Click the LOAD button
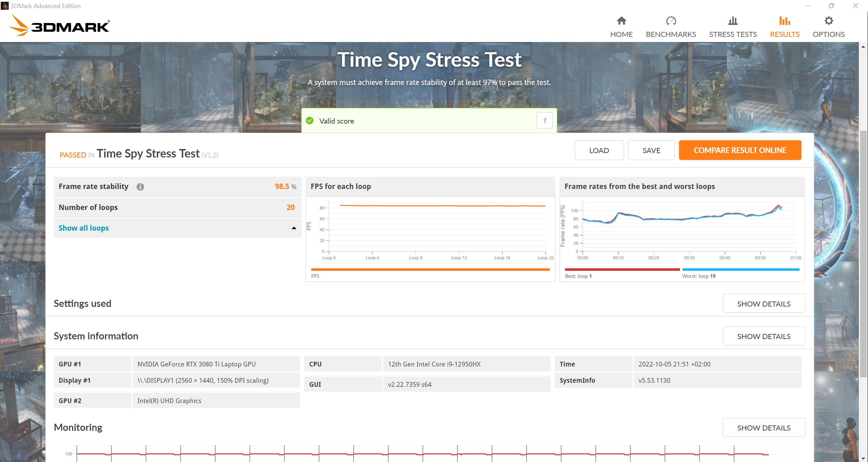Image resolution: width=868 pixels, height=462 pixels. tap(599, 150)
